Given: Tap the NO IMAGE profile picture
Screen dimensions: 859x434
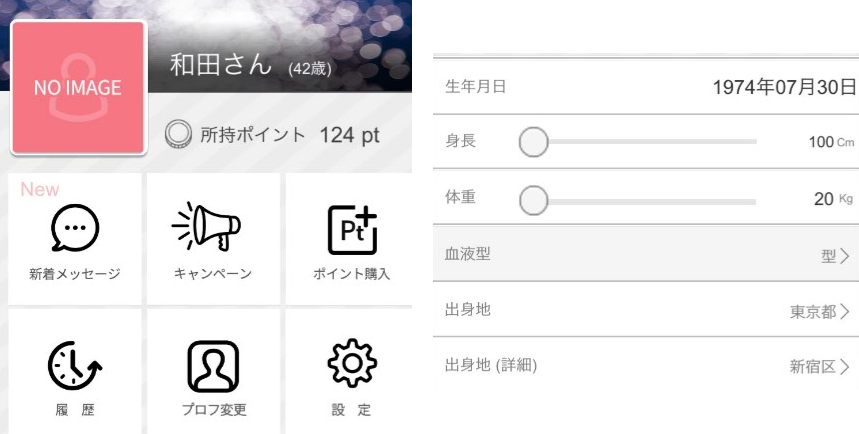Looking at the screenshot, I should pos(77,88).
